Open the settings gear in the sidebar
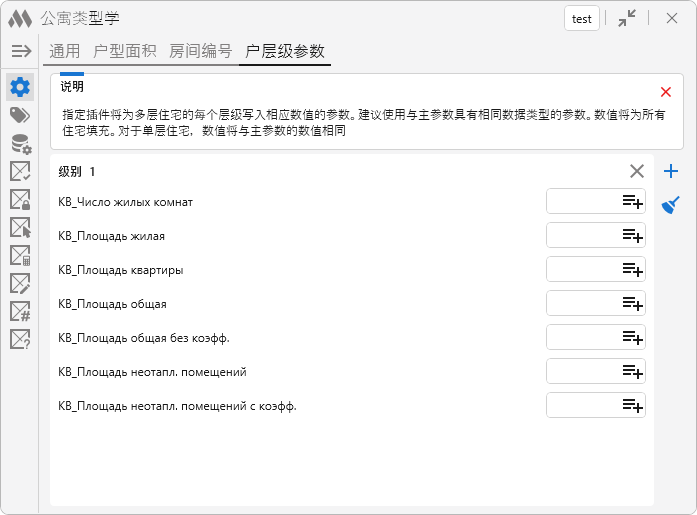The image size is (697, 515). pos(20,87)
